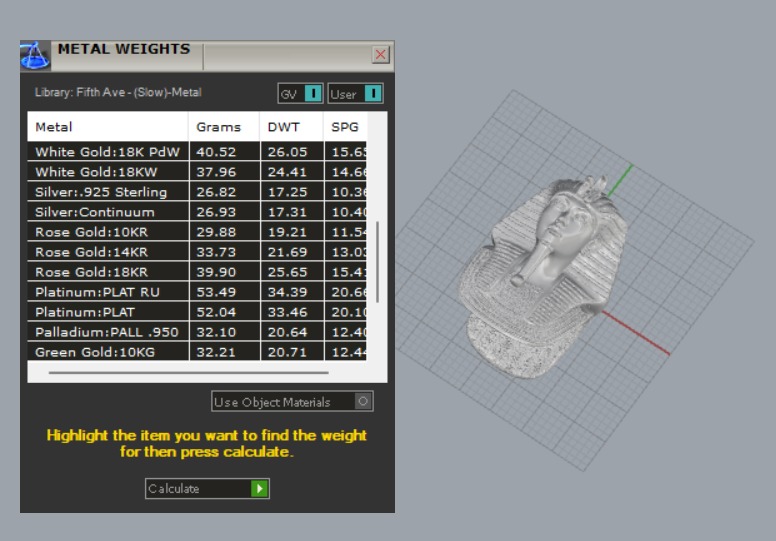
Task: Select Platinum:PLAT RU row
Action: [x=197, y=292]
